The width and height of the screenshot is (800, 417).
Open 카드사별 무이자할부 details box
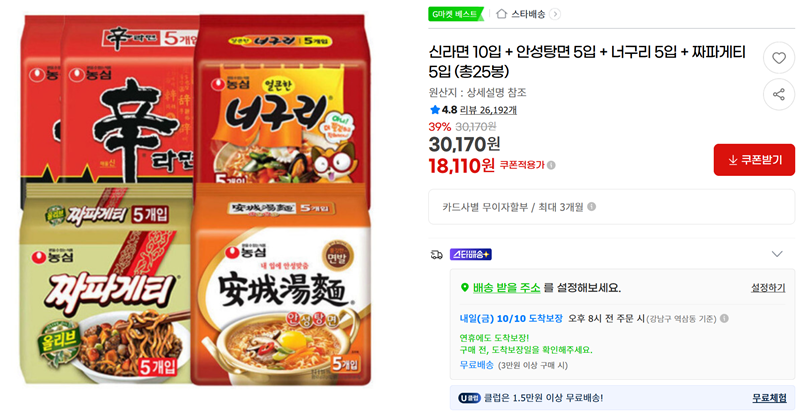coord(611,207)
